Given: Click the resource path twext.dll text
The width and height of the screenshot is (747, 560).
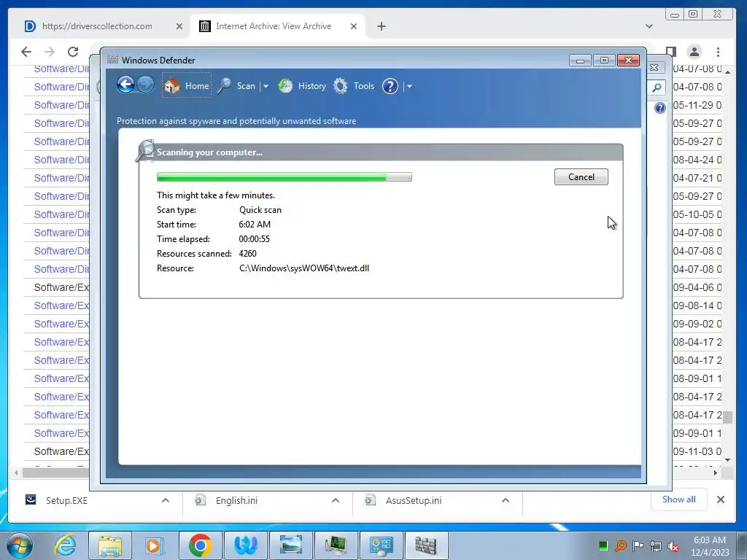Looking at the screenshot, I should tap(304, 268).
